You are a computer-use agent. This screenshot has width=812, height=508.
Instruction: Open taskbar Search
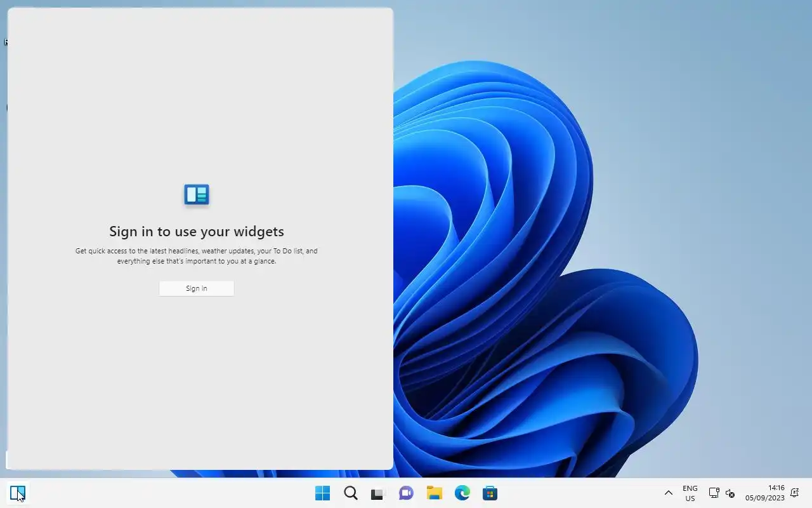pyautogui.click(x=350, y=493)
